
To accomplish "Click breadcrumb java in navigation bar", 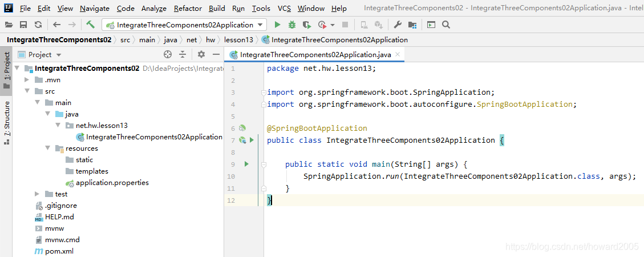I will (x=171, y=40).
